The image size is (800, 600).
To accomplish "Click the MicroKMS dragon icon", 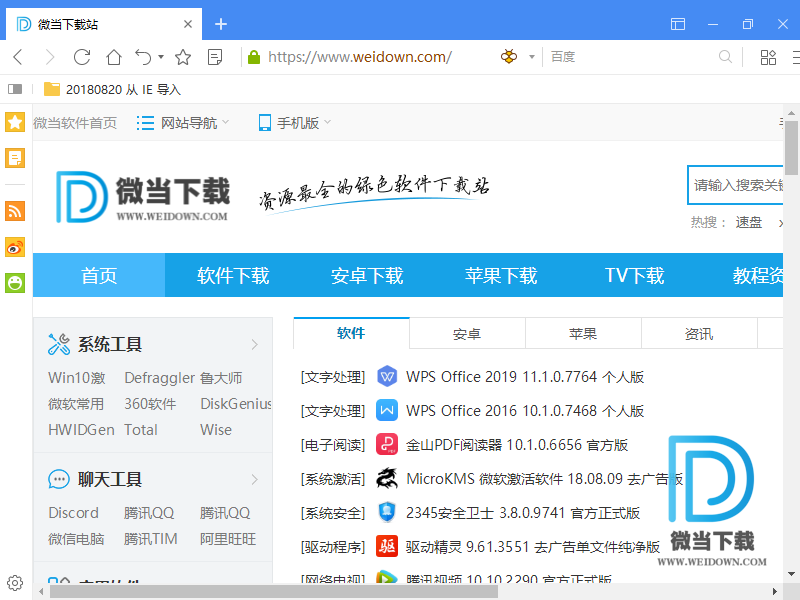I will click(x=387, y=479).
